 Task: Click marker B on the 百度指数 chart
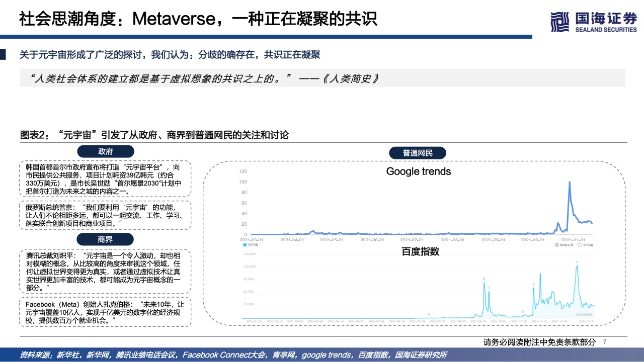pos(484,279)
